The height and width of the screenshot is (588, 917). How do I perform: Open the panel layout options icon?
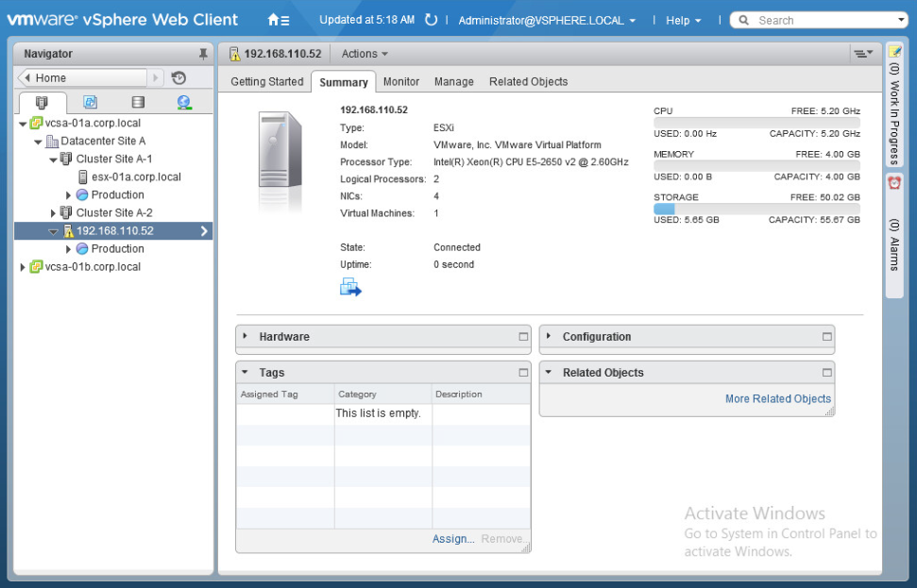(862, 54)
